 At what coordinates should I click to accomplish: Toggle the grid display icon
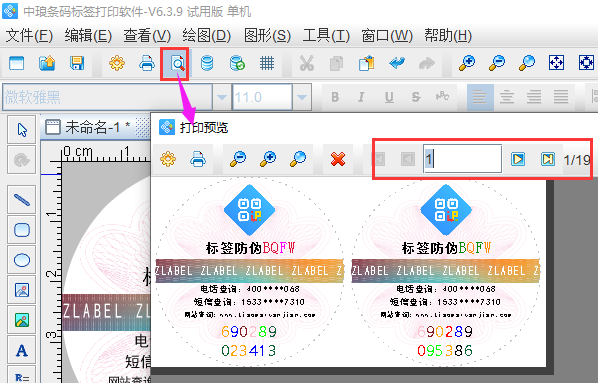click(267, 63)
